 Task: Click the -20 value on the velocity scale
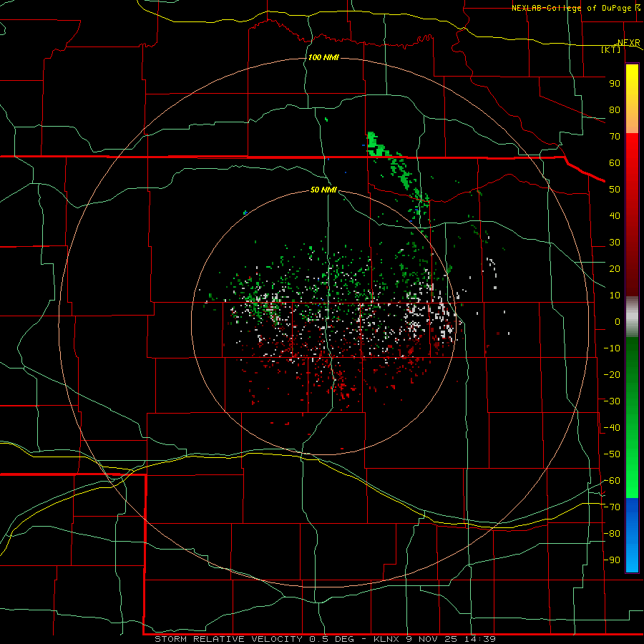[x=612, y=374]
